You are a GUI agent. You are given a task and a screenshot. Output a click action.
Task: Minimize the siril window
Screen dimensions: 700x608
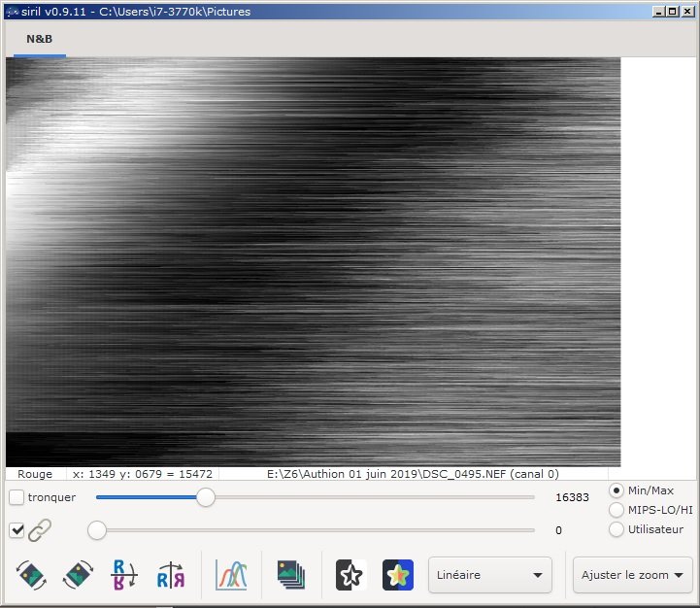pyautogui.click(x=657, y=12)
